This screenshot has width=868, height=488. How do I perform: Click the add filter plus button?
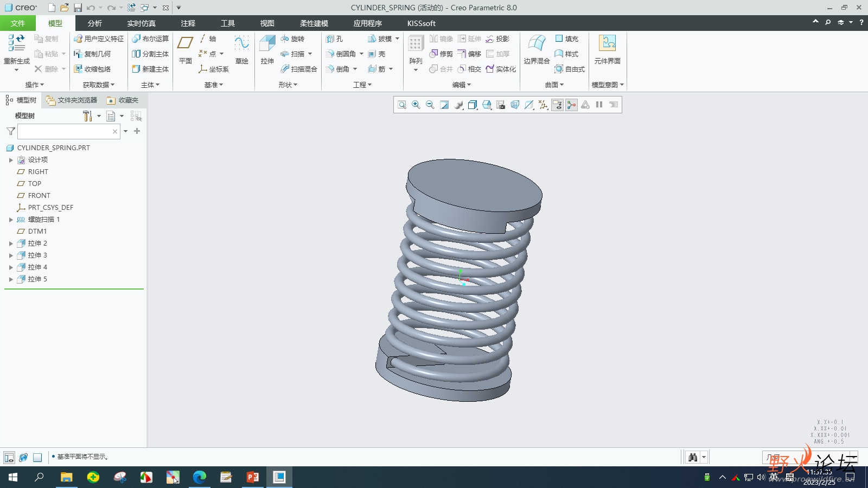click(x=137, y=131)
